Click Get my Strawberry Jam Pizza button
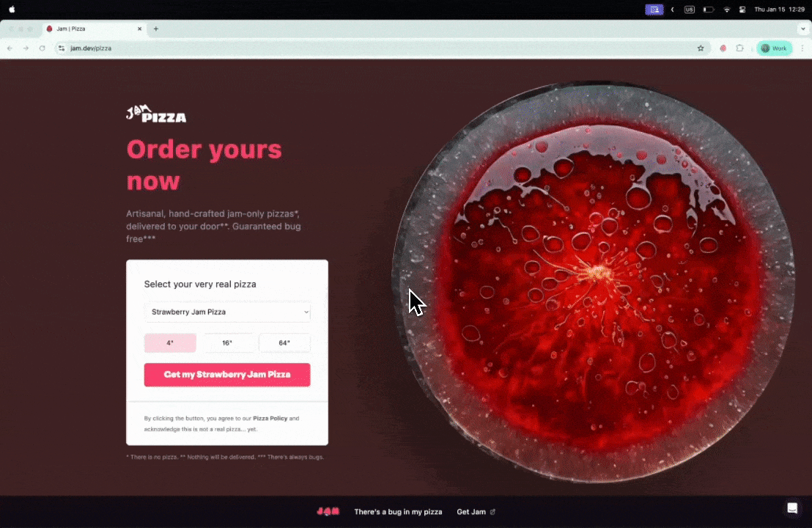This screenshot has height=528, width=812. pos(227,375)
